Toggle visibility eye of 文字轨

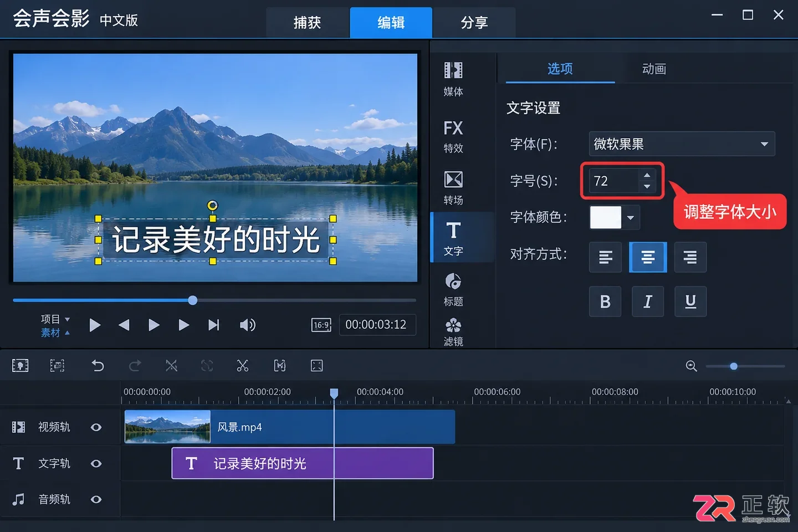point(96,463)
